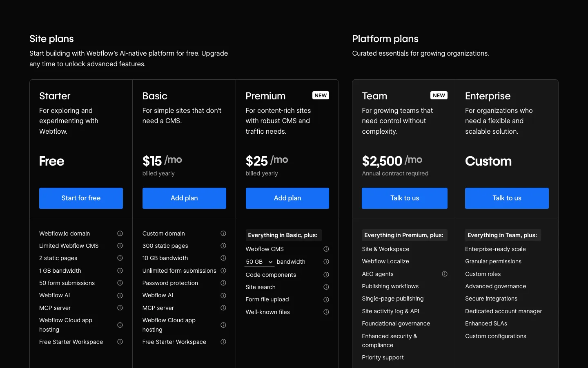Click info icon next to Password protection
The image size is (588, 368).
pyautogui.click(x=223, y=283)
